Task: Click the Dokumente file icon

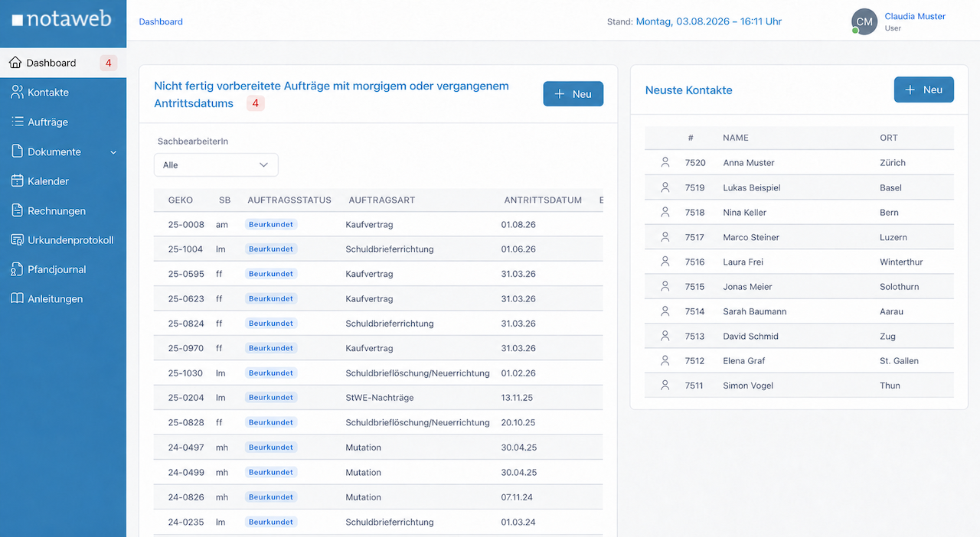Action: pos(17,151)
